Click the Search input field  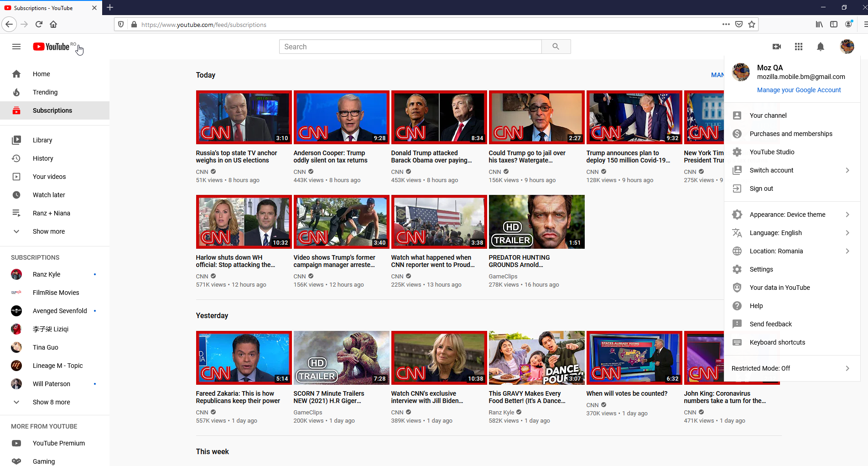(410, 47)
